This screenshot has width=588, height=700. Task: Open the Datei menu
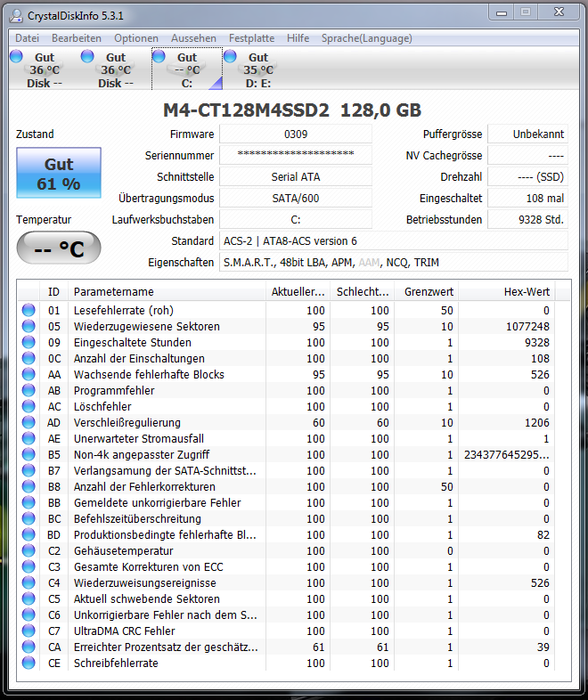pos(28,38)
